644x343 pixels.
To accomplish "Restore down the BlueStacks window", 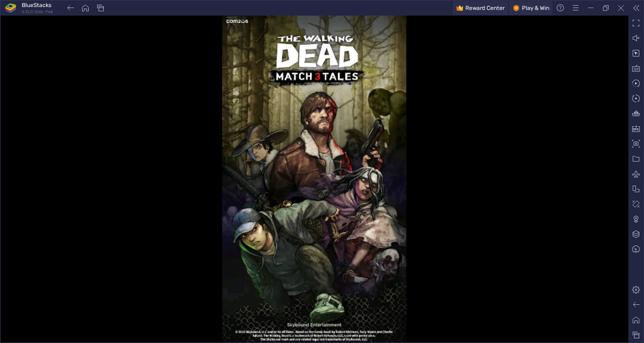I will (x=606, y=8).
